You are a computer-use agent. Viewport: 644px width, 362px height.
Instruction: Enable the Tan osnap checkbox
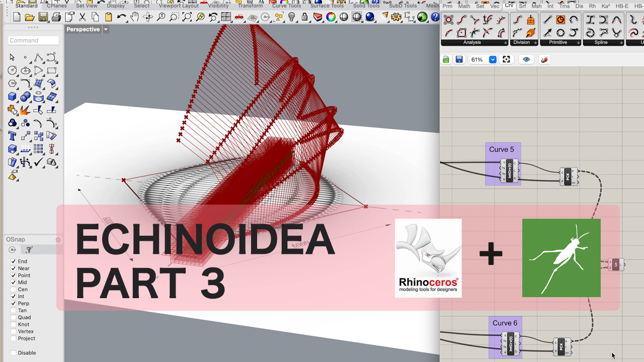(x=14, y=311)
